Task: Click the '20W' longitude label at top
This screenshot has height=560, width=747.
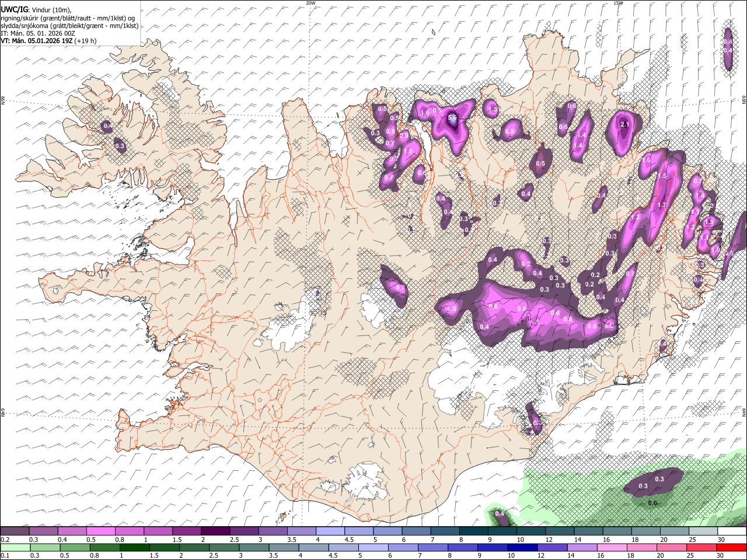Action: point(310,3)
